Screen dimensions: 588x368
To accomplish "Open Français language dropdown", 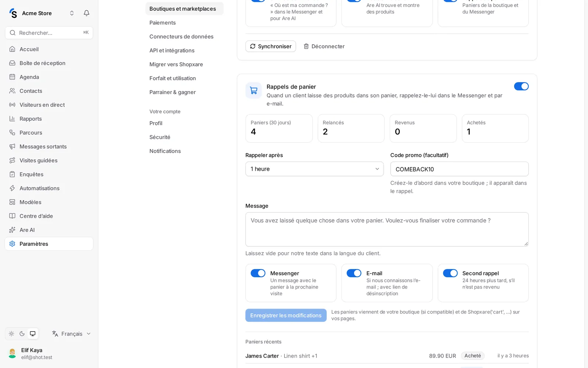I will click(x=71, y=334).
